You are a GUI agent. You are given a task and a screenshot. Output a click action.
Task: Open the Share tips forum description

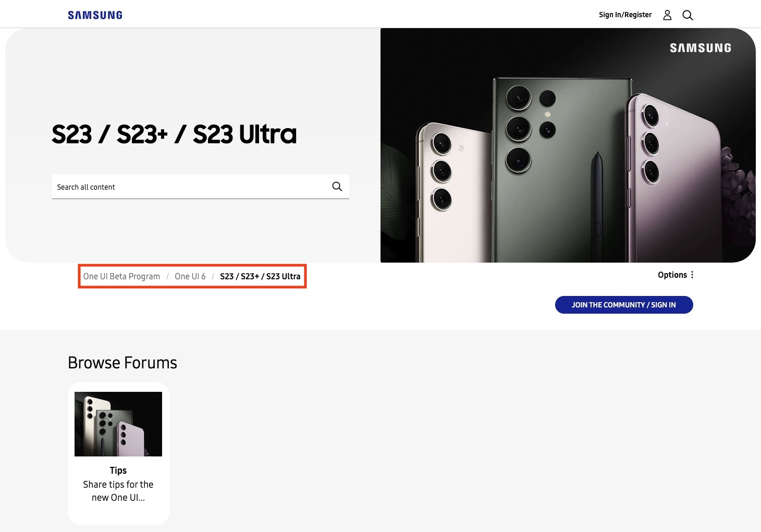coord(118,491)
